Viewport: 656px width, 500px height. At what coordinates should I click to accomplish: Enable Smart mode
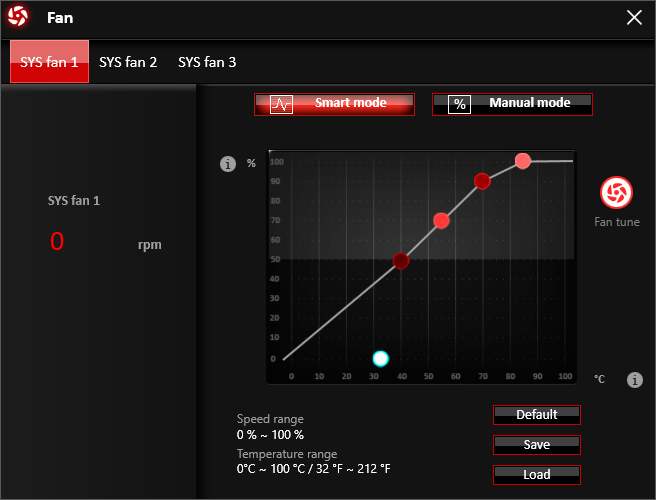tap(334, 104)
